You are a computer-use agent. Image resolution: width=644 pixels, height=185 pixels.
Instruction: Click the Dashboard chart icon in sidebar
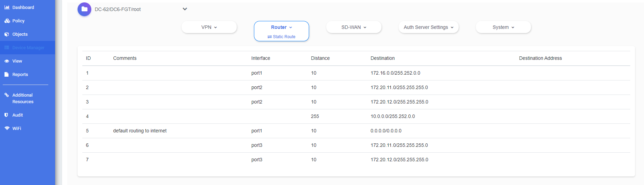pyautogui.click(x=7, y=7)
